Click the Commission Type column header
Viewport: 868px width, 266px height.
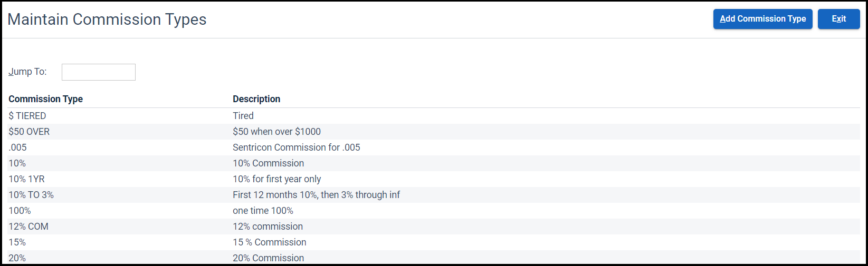click(x=45, y=99)
